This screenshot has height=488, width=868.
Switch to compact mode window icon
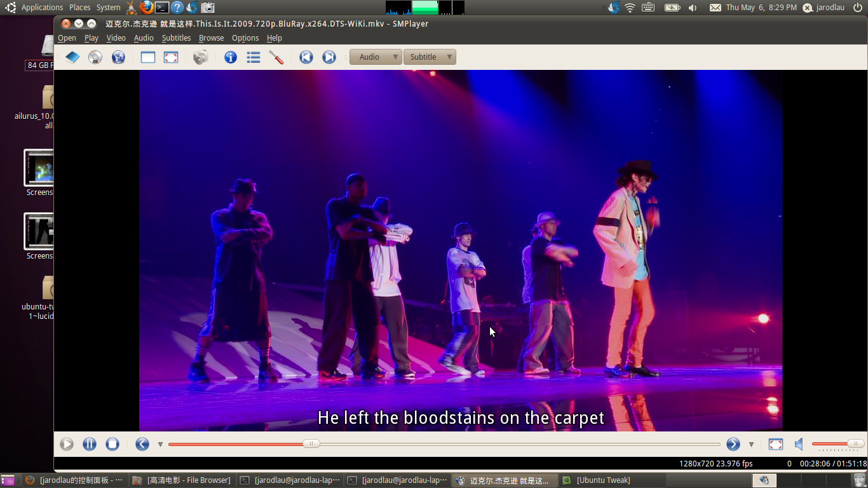click(148, 57)
